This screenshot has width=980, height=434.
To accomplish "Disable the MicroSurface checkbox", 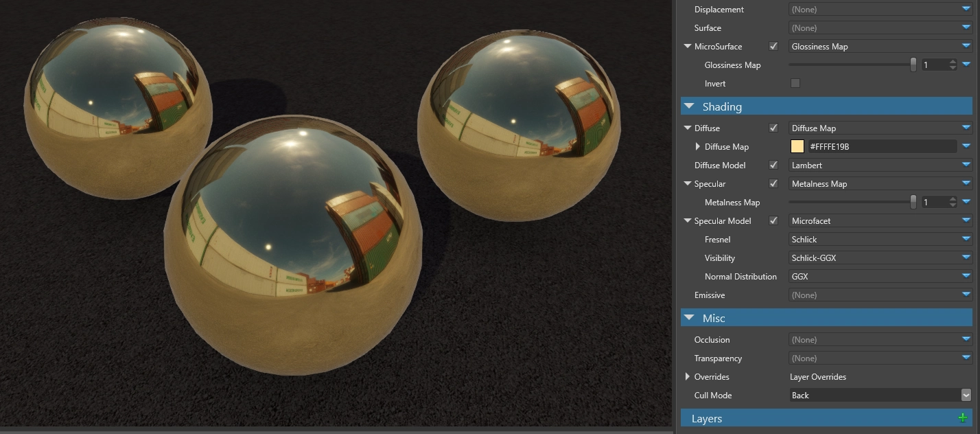I will [773, 46].
